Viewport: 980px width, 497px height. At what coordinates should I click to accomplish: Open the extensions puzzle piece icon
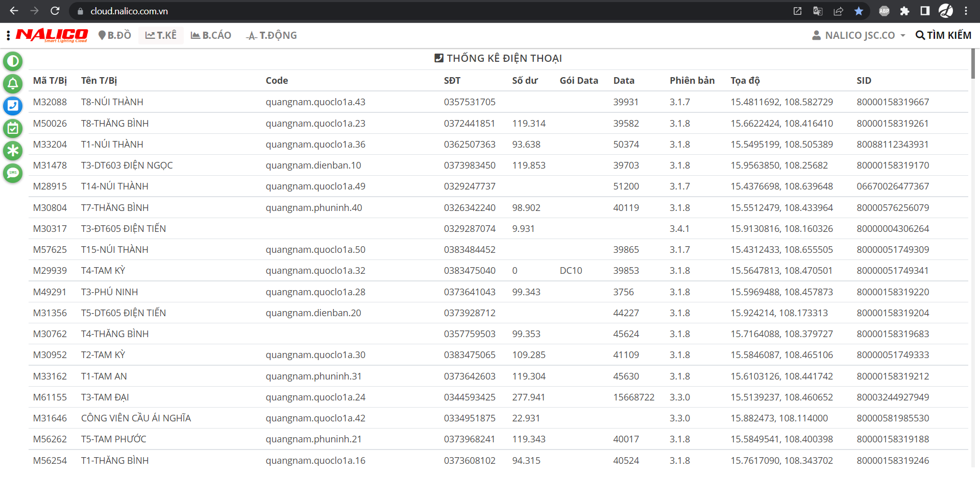tap(904, 11)
